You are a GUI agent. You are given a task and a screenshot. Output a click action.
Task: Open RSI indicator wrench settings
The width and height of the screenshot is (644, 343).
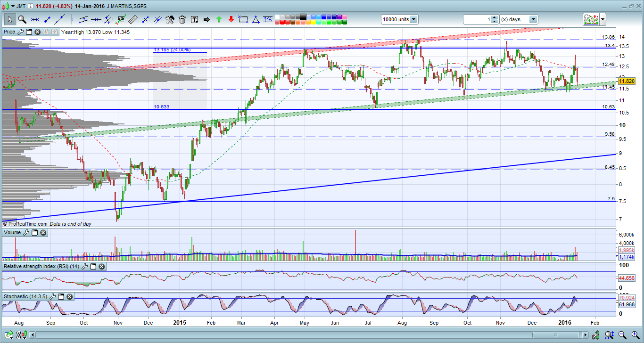tap(85, 267)
